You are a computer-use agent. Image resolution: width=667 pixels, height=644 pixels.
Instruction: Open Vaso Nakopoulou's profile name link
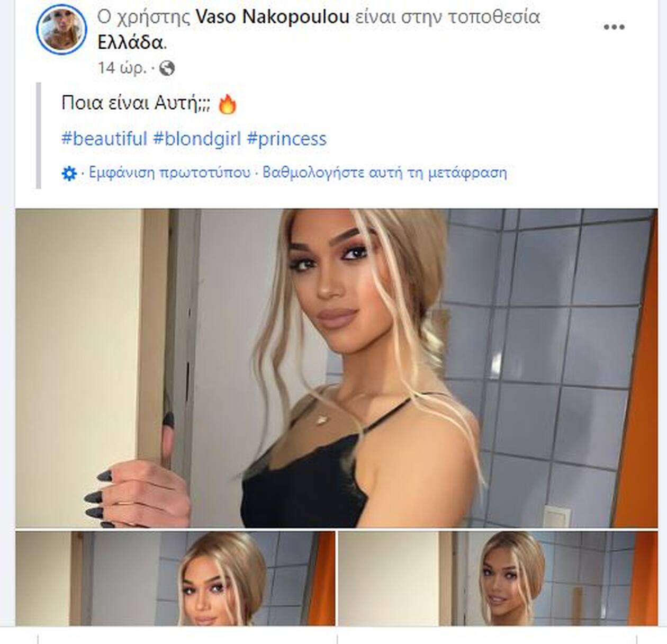(x=273, y=17)
